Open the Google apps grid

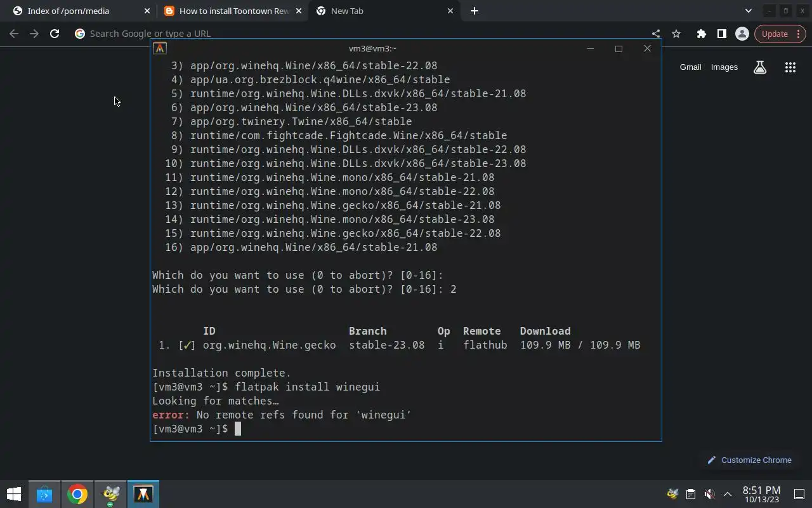pyautogui.click(x=790, y=67)
